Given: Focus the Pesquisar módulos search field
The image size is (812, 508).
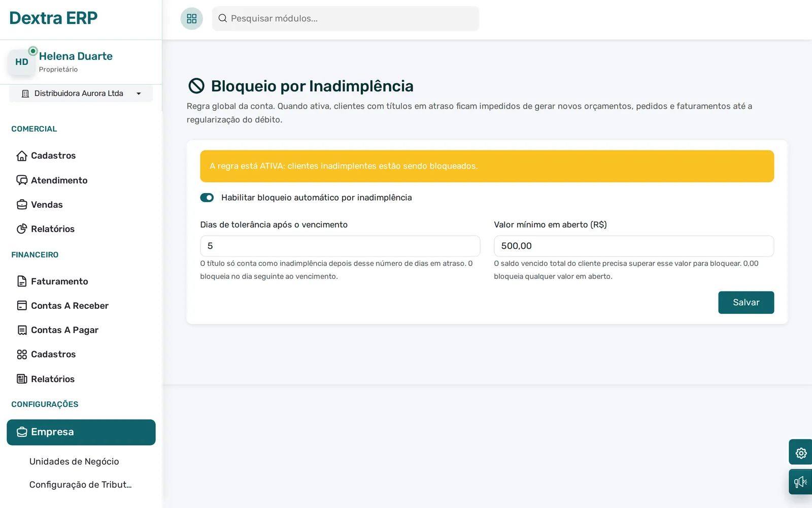Looking at the screenshot, I should 346,19.
